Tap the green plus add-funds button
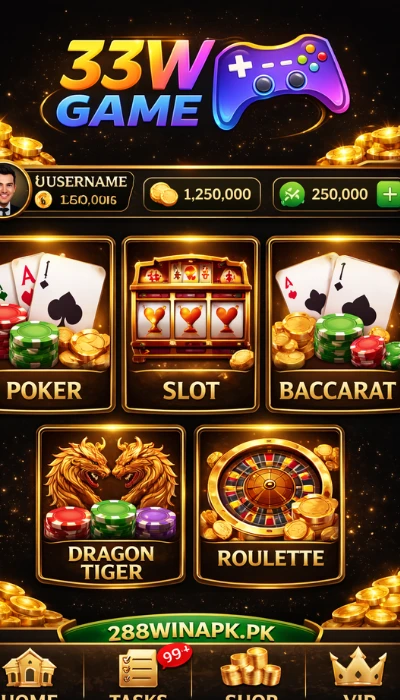 388,194
